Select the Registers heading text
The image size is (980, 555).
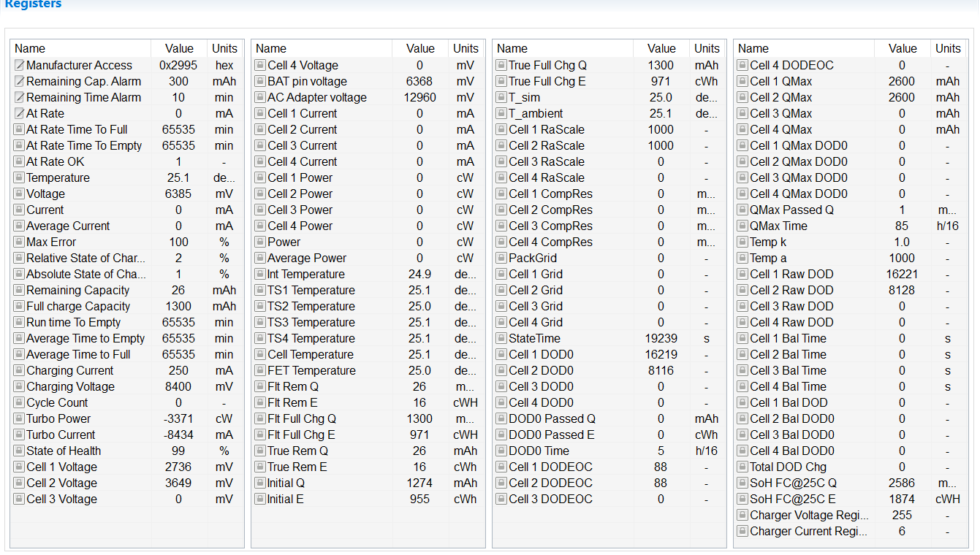pos(33,4)
